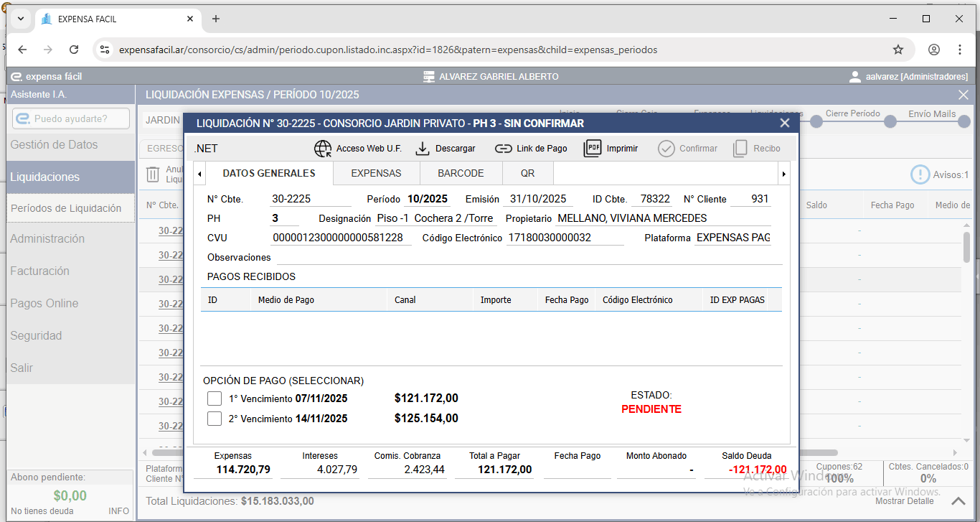Click the trash icon in liquidation toolbar

153,174
